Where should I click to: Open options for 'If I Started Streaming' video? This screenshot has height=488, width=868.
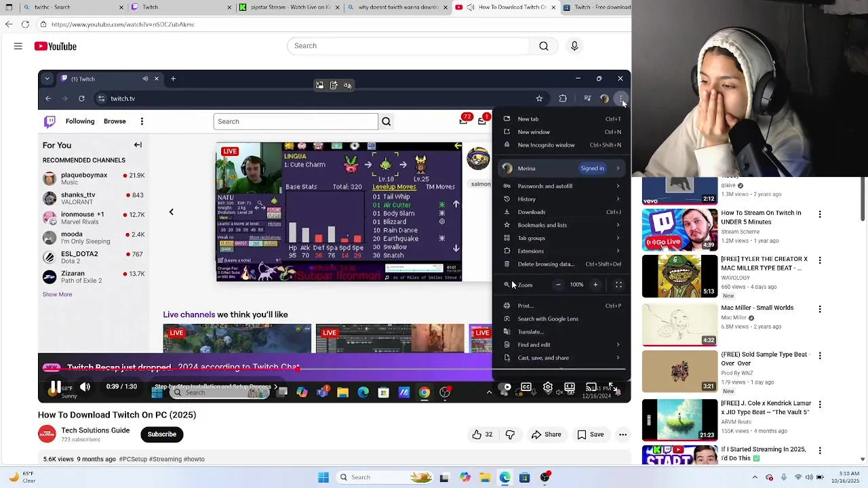[x=820, y=451]
